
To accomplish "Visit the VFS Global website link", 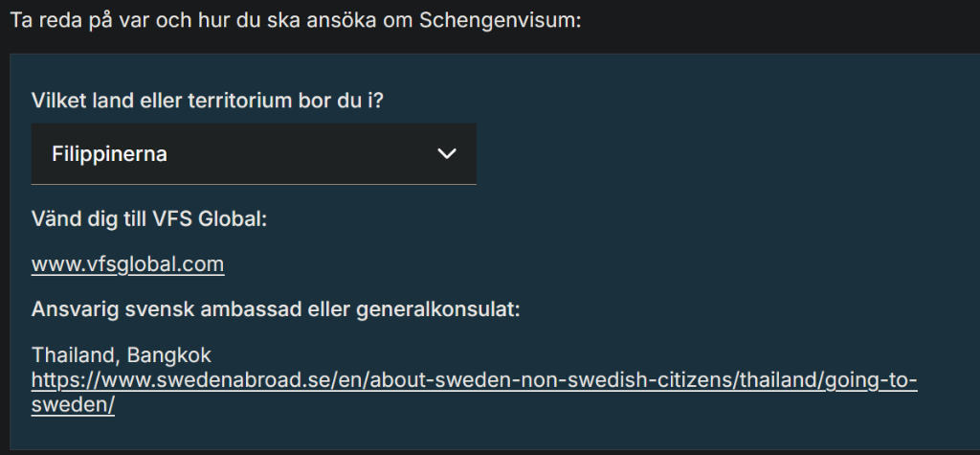I will [128, 264].
